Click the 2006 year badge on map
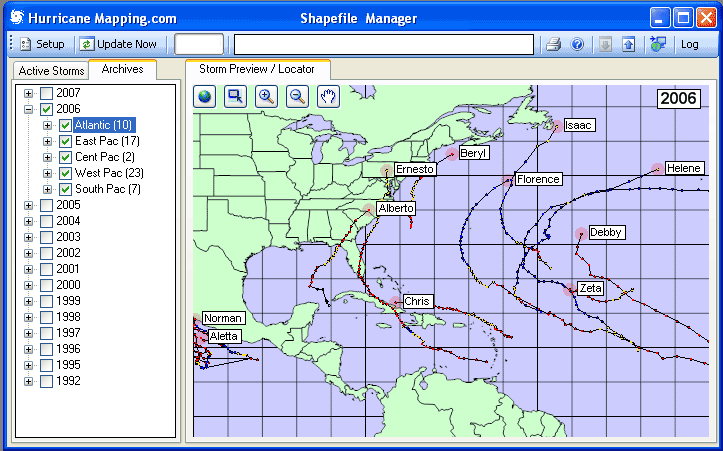The height and width of the screenshot is (451, 723). pyautogui.click(x=678, y=98)
